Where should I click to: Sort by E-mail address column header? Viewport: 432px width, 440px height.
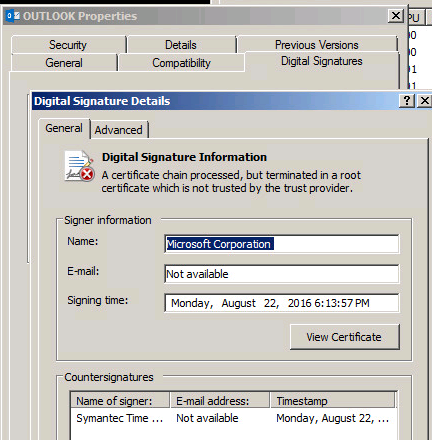click(x=220, y=401)
